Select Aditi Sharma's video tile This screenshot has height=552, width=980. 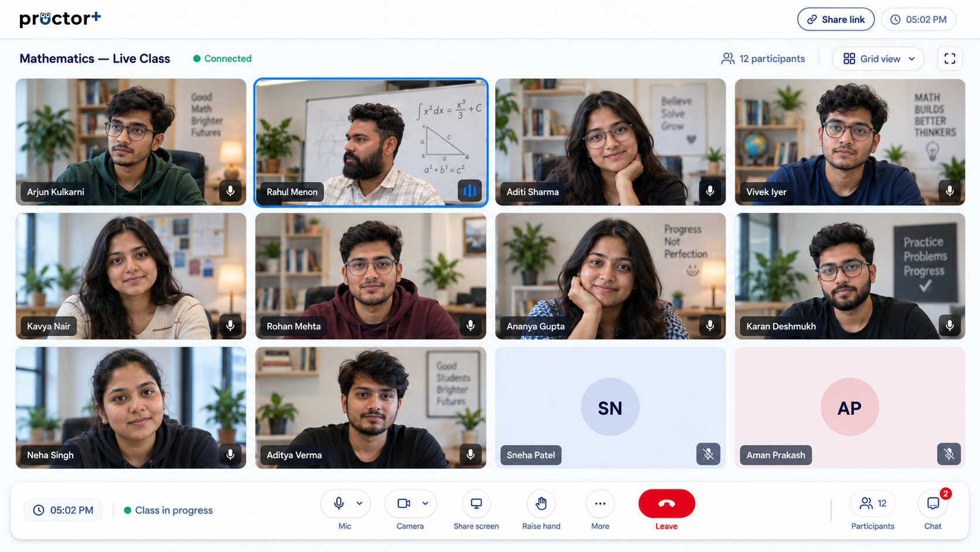pyautogui.click(x=610, y=142)
